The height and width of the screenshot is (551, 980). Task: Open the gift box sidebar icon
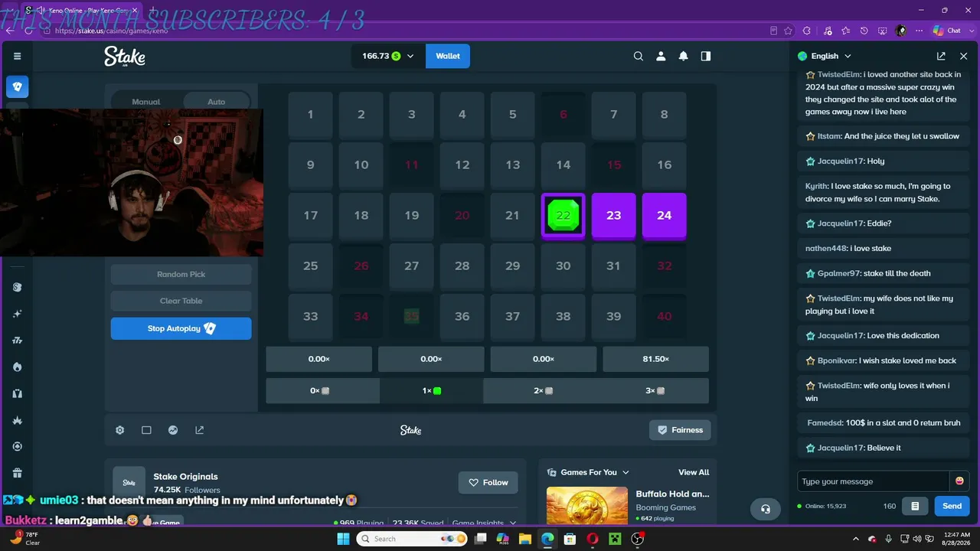[18, 473]
